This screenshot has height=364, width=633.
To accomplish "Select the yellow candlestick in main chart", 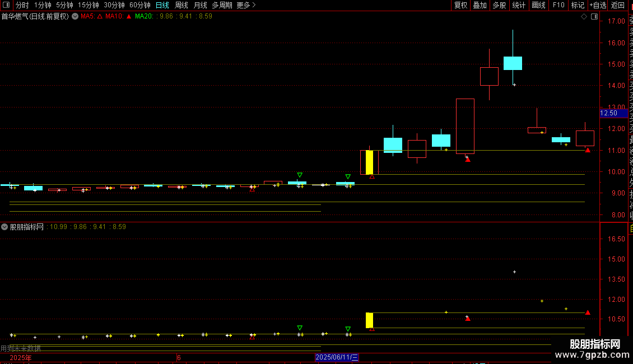I will tap(369, 162).
